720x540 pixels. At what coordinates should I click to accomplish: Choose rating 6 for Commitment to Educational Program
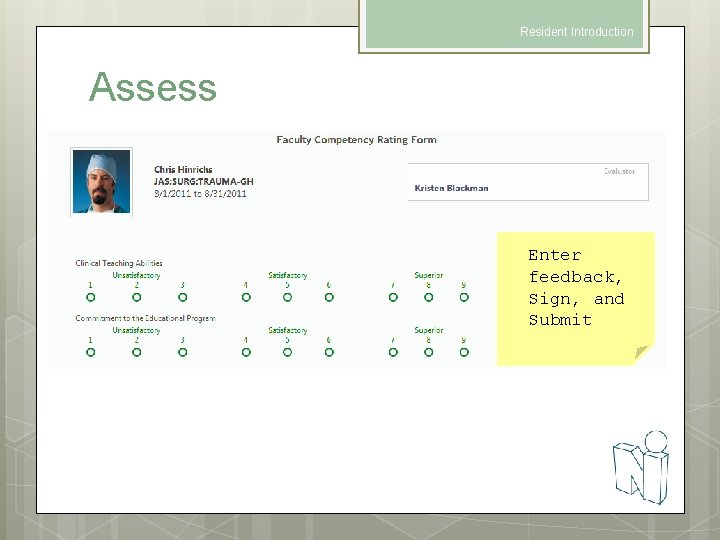coord(329,352)
